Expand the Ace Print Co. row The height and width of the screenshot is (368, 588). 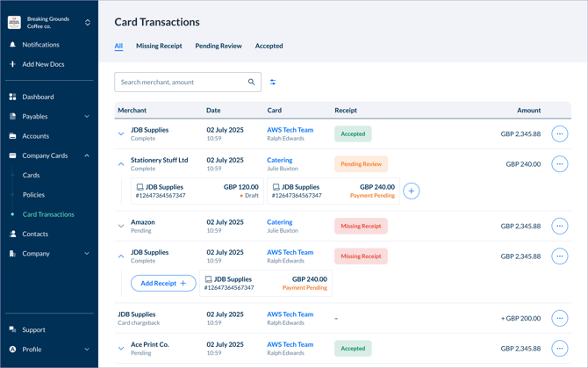click(x=121, y=348)
